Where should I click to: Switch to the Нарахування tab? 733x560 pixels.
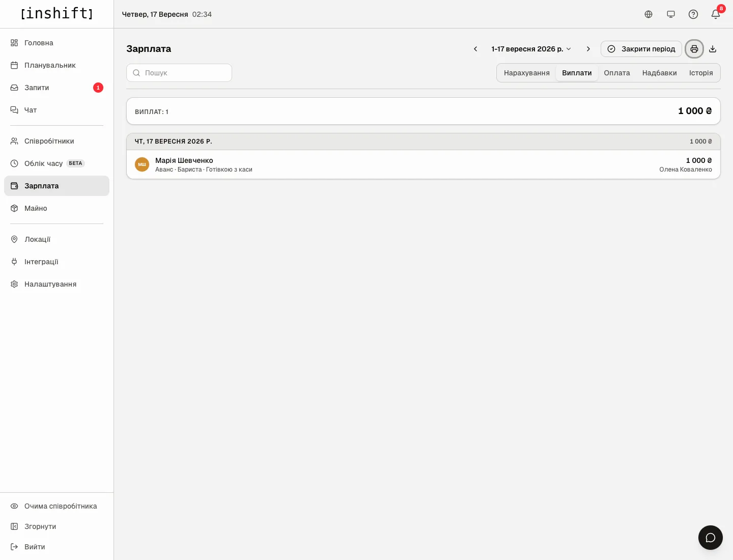click(x=527, y=73)
